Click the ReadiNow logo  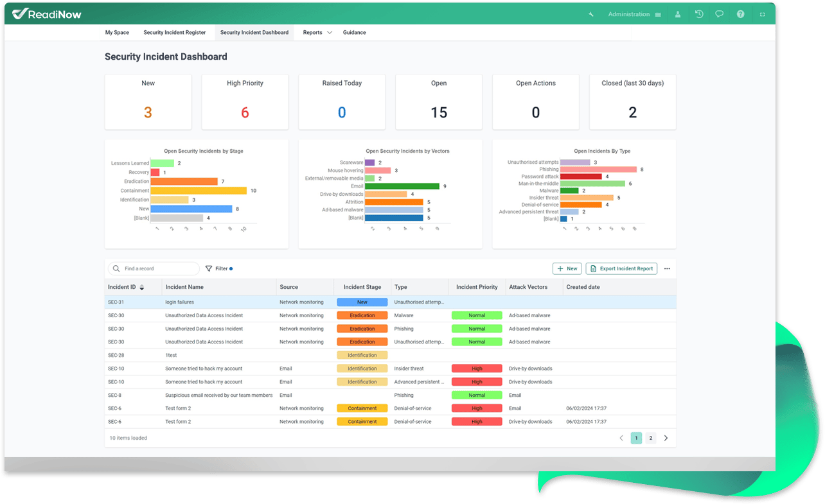coord(47,13)
